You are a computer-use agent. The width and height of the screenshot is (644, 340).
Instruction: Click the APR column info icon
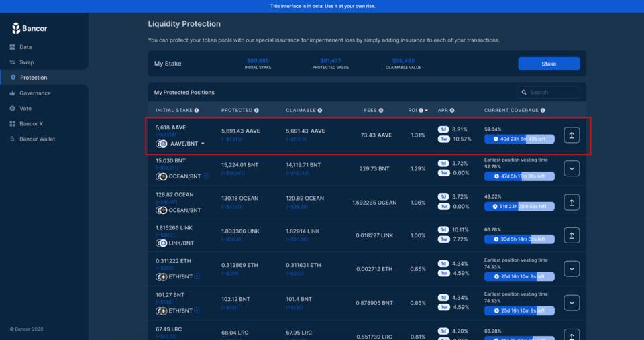pyautogui.click(x=451, y=111)
